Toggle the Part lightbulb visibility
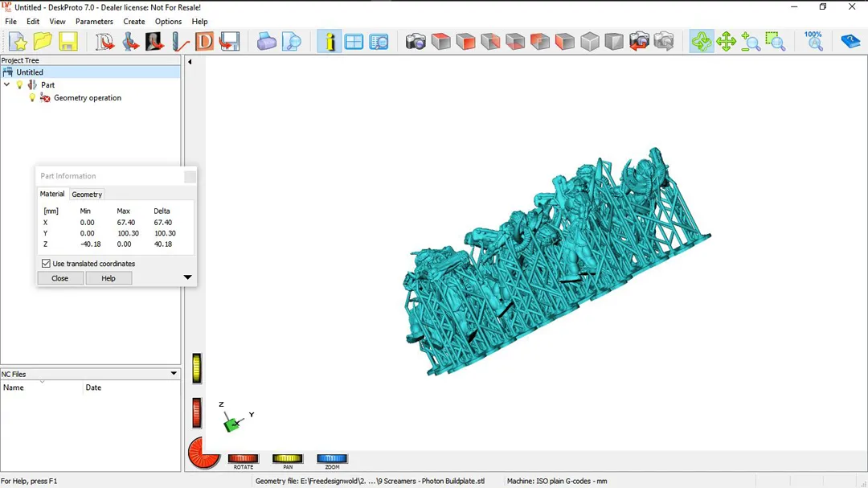 pyautogui.click(x=20, y=85)
